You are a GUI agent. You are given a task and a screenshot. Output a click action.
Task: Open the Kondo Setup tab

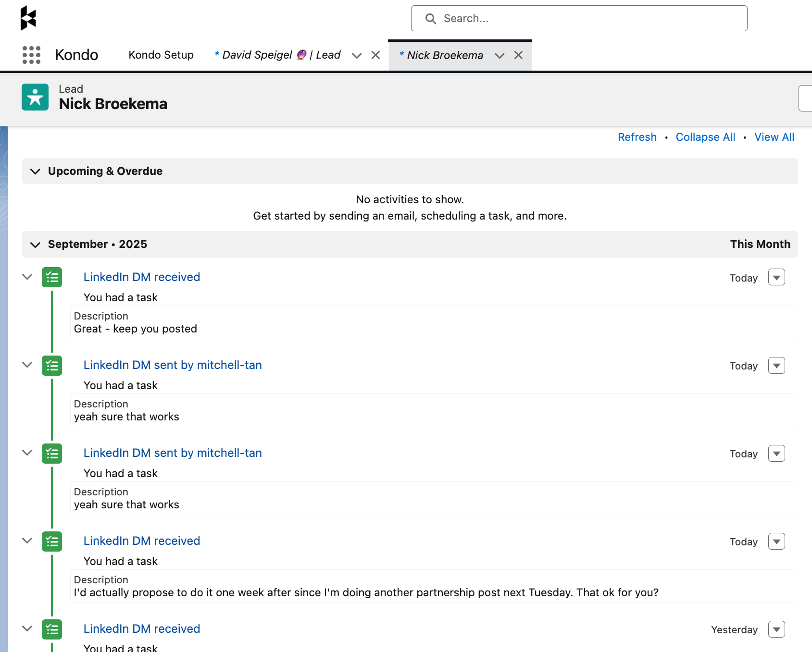coord(161,55)
